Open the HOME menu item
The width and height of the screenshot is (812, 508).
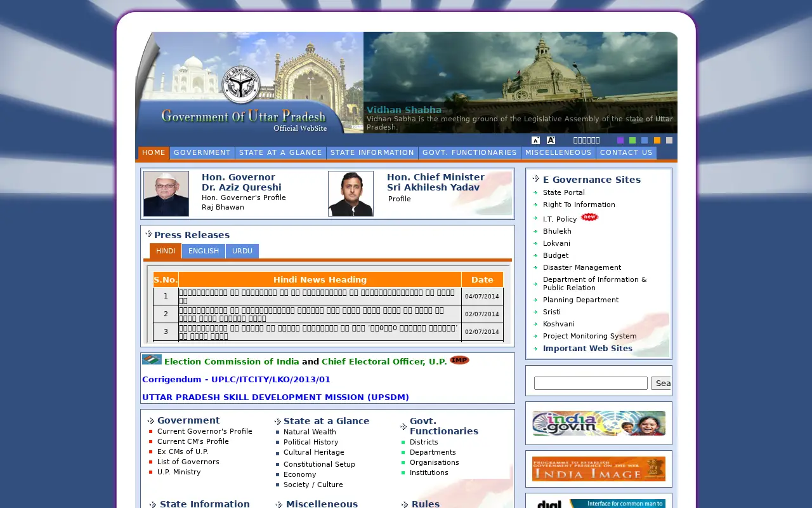tap(154, 153)
